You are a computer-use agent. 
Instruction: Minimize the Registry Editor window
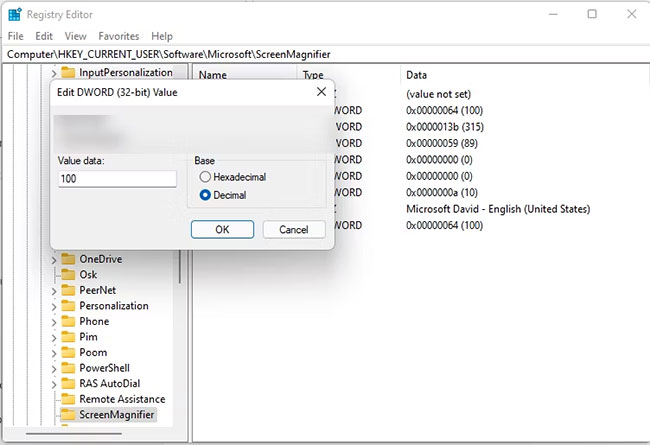553,14
